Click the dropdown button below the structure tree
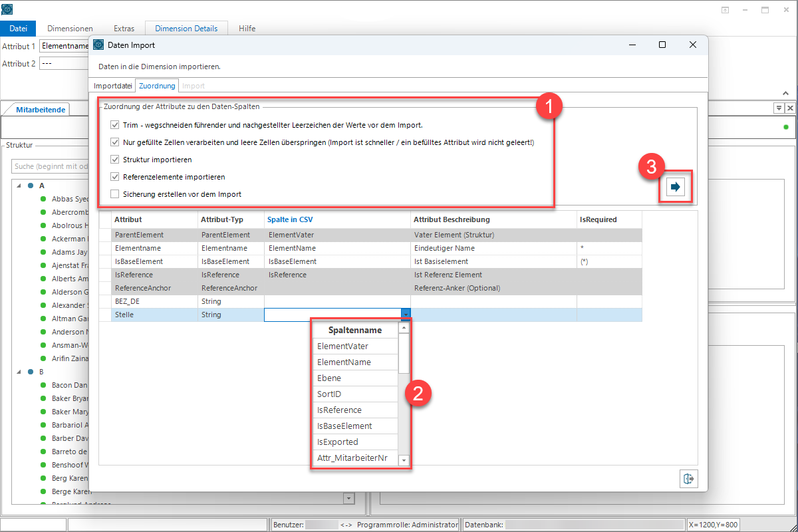 tap(348, 498)
